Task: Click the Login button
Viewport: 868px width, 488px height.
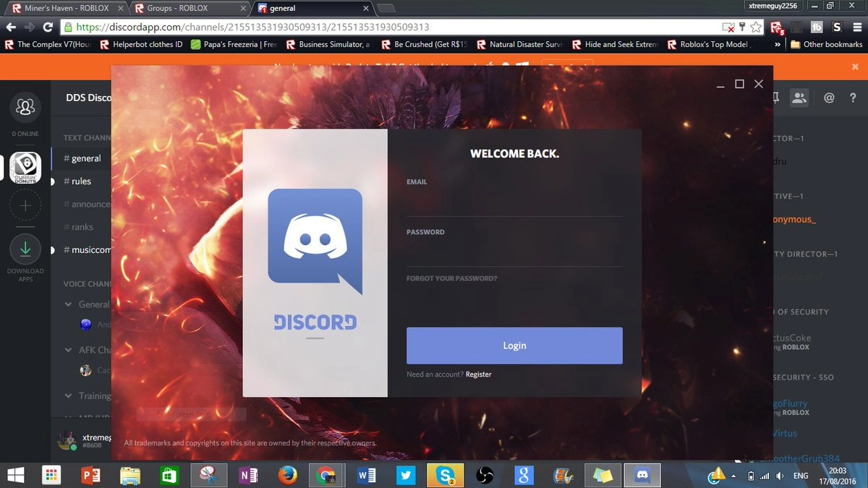Action: tap(514, 346)
